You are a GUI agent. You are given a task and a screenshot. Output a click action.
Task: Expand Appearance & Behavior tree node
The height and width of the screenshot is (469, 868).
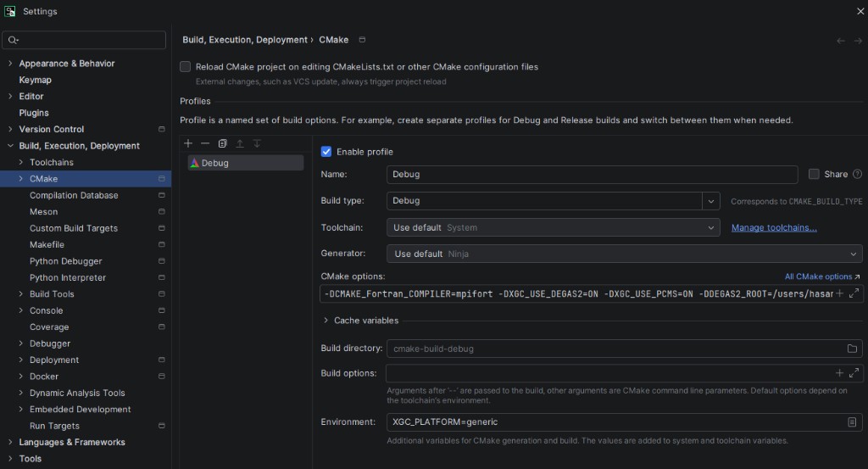[x=10, y=63]
